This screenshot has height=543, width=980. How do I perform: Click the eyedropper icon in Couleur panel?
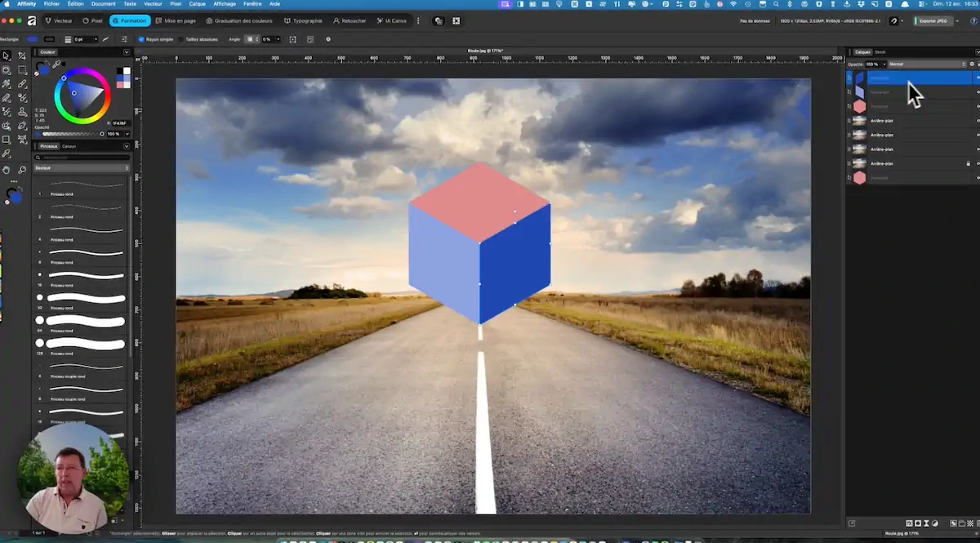click(x=56, y=64)
